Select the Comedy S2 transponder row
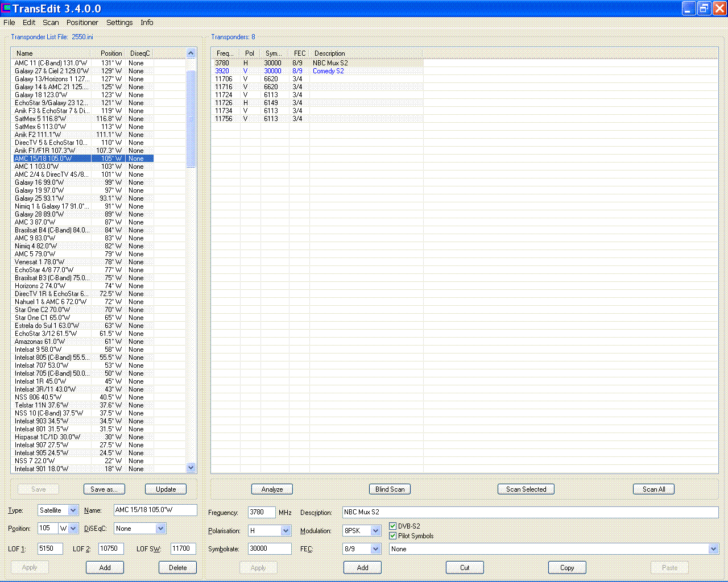The image size is (728, 582). coord(328,71)
